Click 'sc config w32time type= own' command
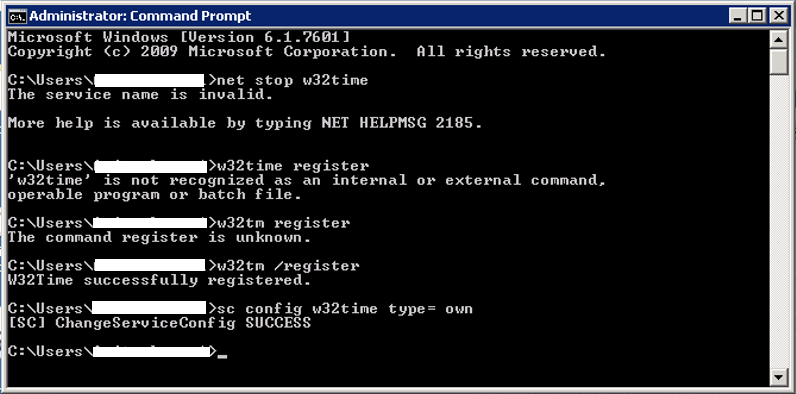Viewport: 796px width, 394px height. 345,308
